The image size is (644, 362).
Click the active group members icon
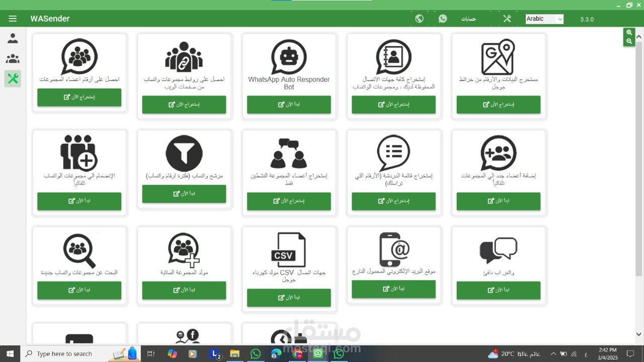pyautogui.click(x=289, y=153)
